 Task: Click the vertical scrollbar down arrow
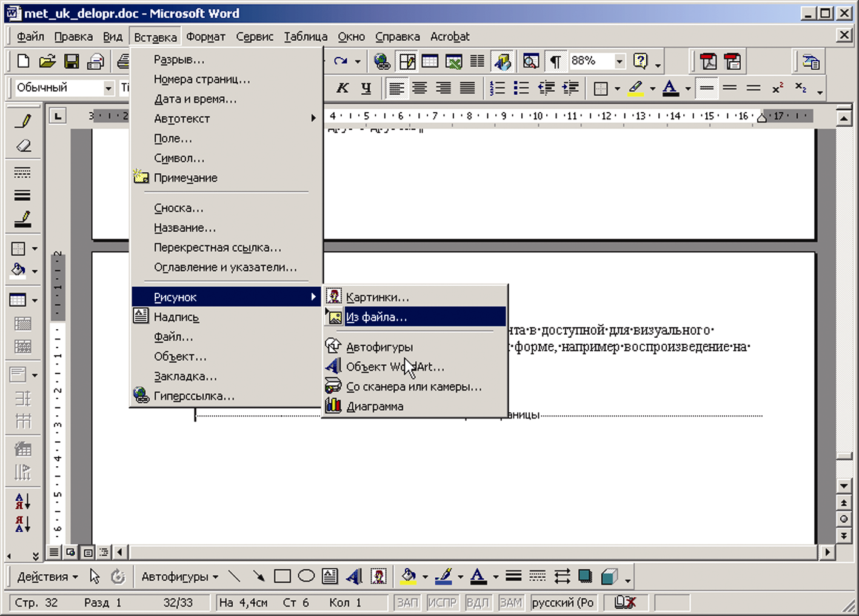coord(844,486)
